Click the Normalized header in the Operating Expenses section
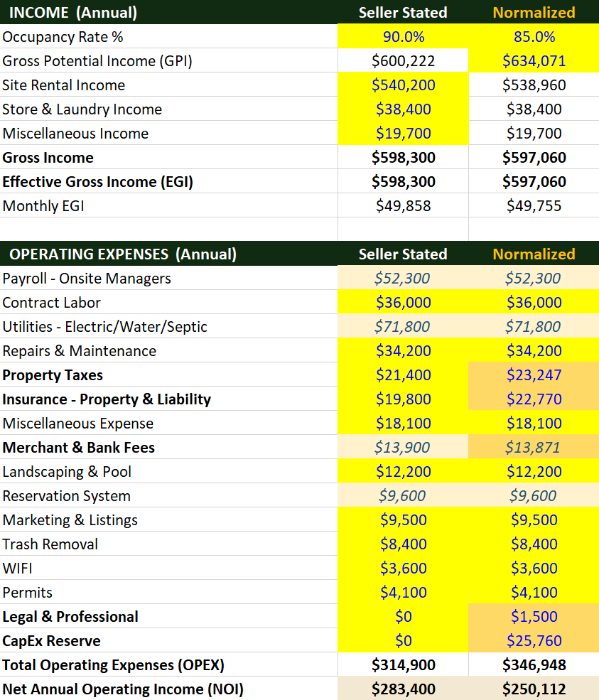 coord(534,254)
